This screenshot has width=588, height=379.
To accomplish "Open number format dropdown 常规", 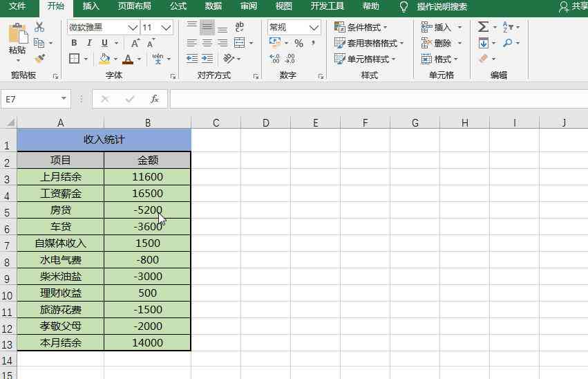I will point(314,28).
